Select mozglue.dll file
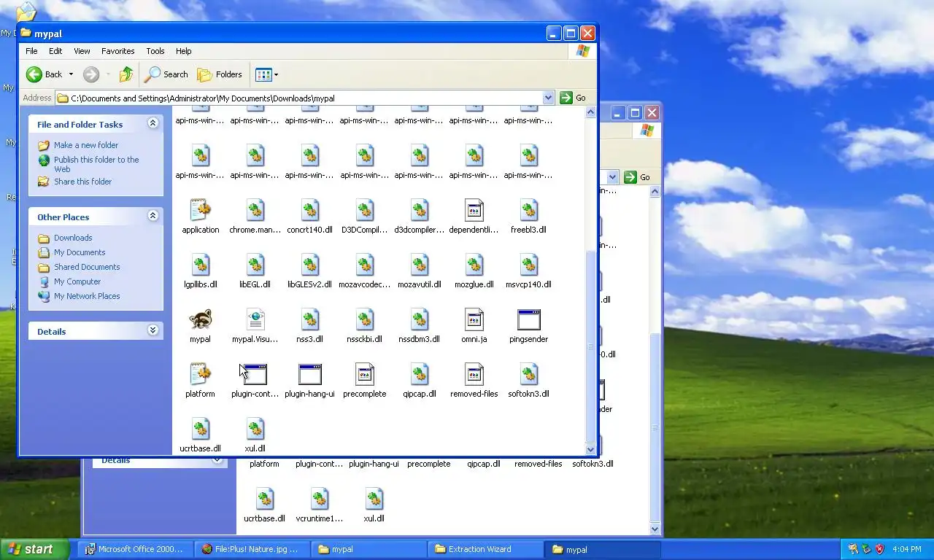This screenshot has height=560, width=934. [474, 265]
